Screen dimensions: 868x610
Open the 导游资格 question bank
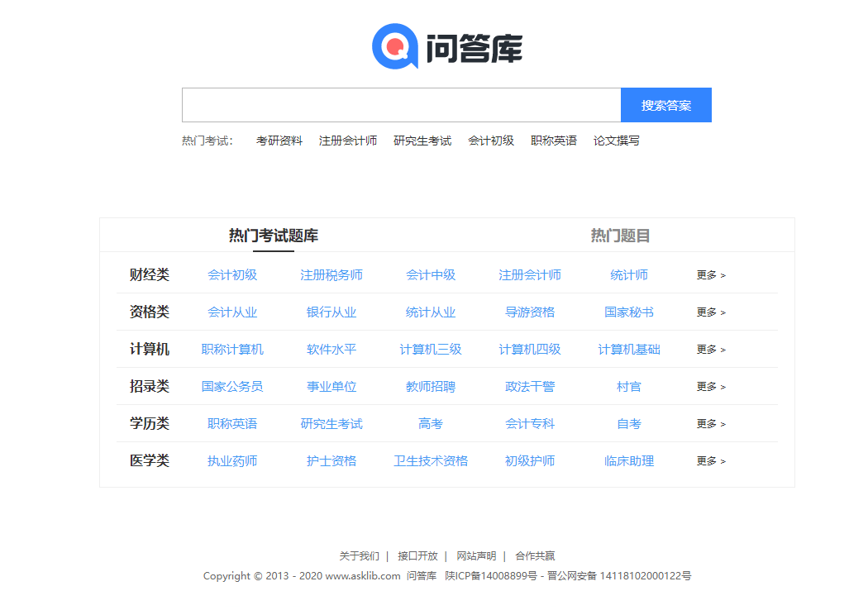pos(530,312)
